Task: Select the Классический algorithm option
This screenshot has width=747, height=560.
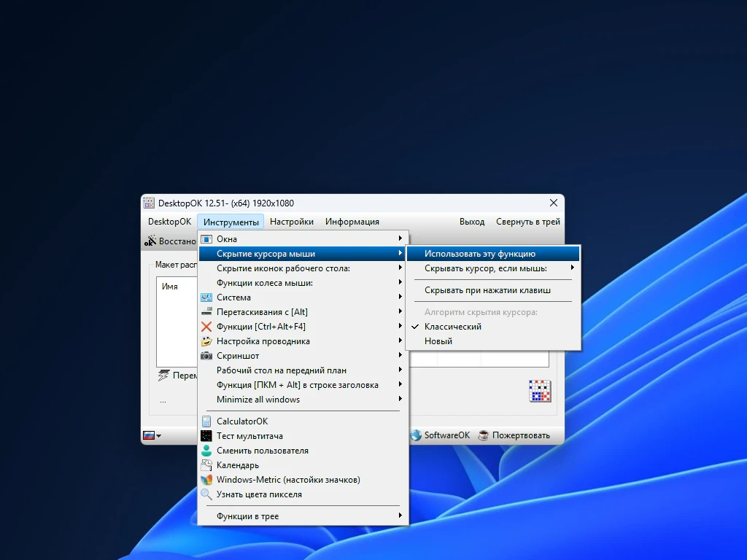Action: [x=493, y=327]
